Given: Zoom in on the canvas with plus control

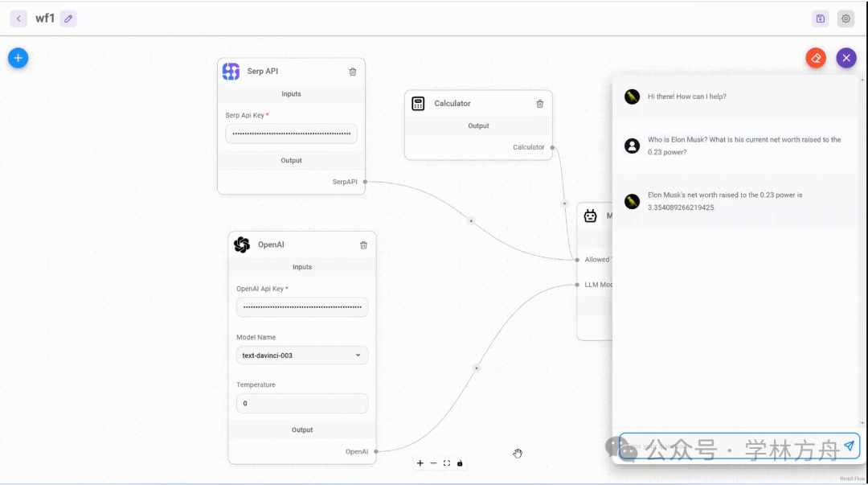Looking at the screenshot, I should [x=420, y=463].
